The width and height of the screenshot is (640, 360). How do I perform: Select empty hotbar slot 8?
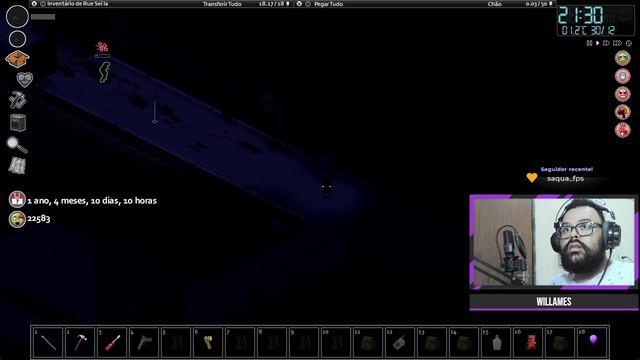click(x=272, y=342)
